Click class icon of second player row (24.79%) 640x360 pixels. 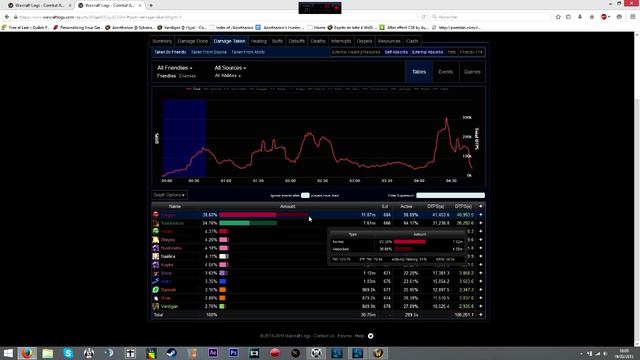point(156,223)
